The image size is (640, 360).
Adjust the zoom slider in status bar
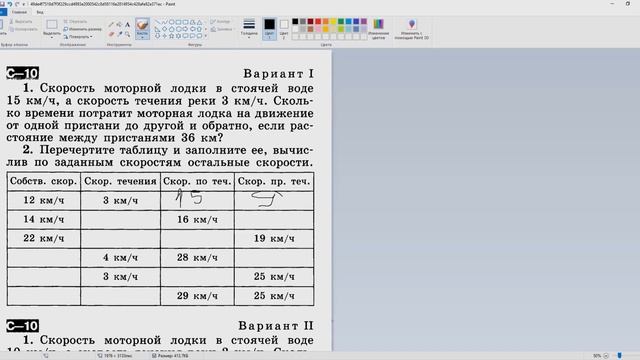(x=620, y=356)
